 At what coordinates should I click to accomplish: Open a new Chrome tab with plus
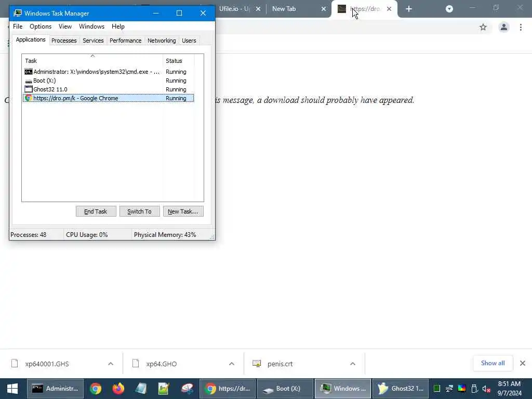(x=409, y=9)
